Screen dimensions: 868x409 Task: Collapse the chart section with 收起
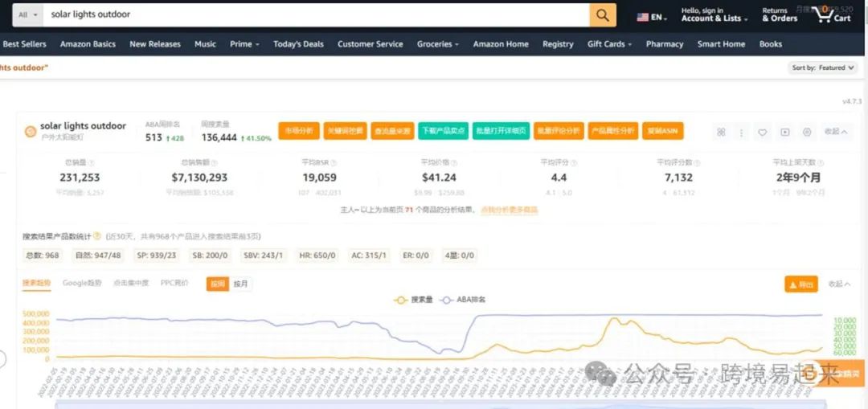[x=838, y=284]
